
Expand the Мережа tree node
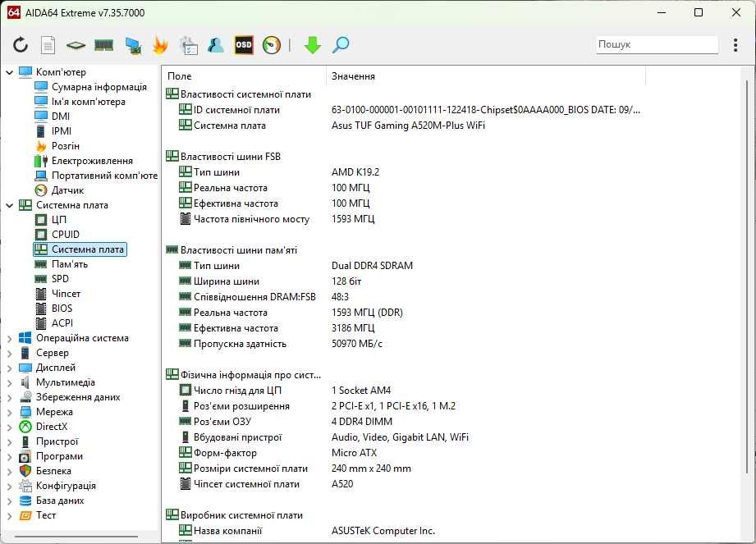pyautogui.click(x=9, y=413)
